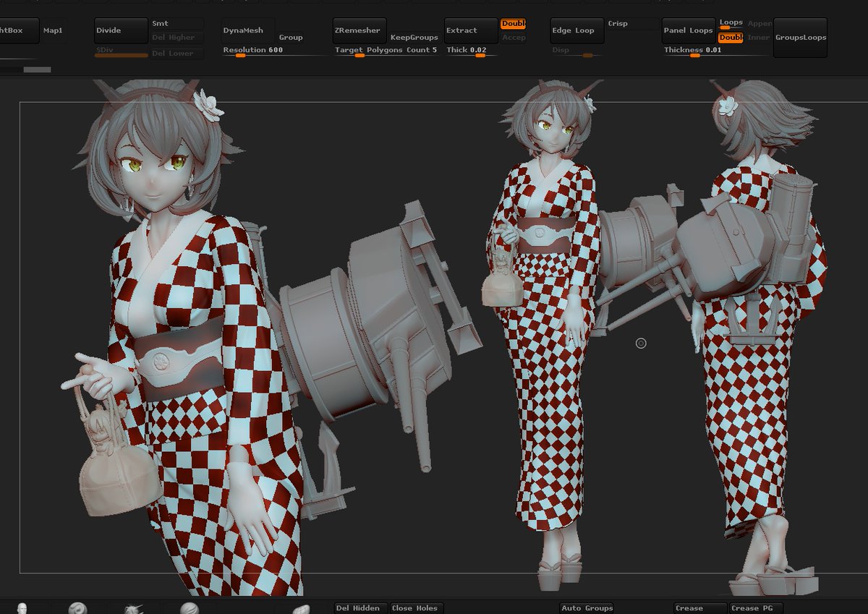Adjust the SDiv slider
The image size is (868, 614).
121,52
